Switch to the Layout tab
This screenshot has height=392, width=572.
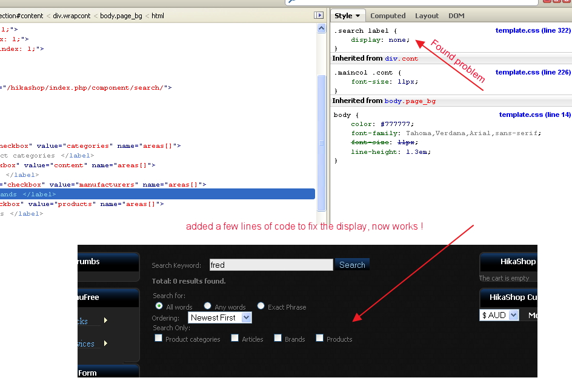coord(427,16)
